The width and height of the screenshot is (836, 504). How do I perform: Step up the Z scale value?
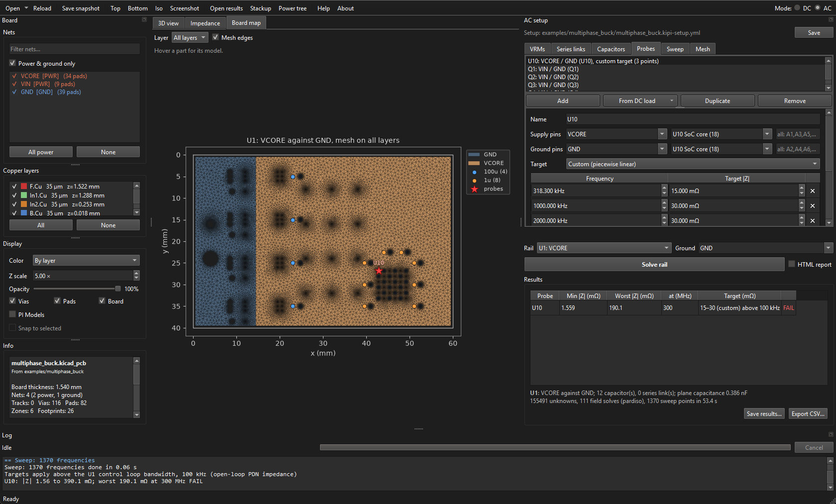pos(137,273)
